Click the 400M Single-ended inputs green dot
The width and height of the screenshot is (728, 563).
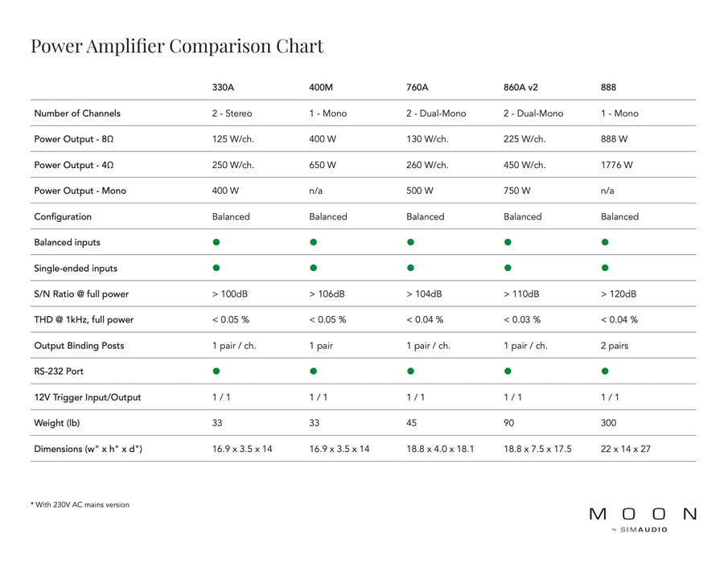[314, 268]
